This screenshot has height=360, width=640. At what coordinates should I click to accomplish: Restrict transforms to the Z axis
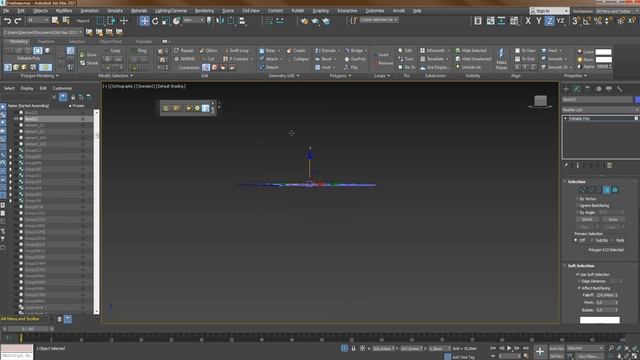point(549,21)
